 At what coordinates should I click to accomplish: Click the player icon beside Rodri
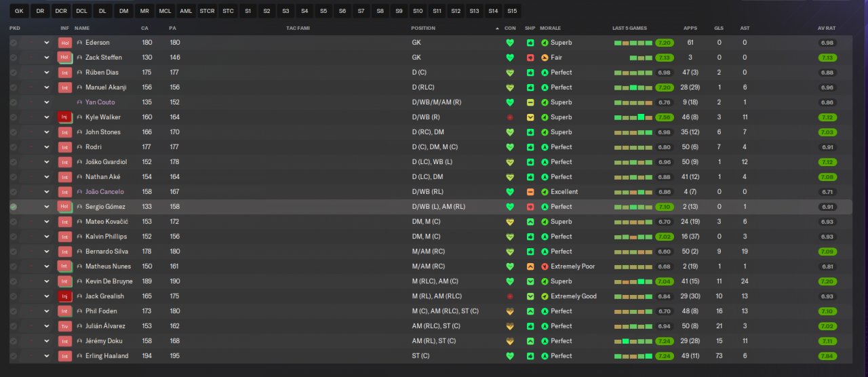pos(79,147)
